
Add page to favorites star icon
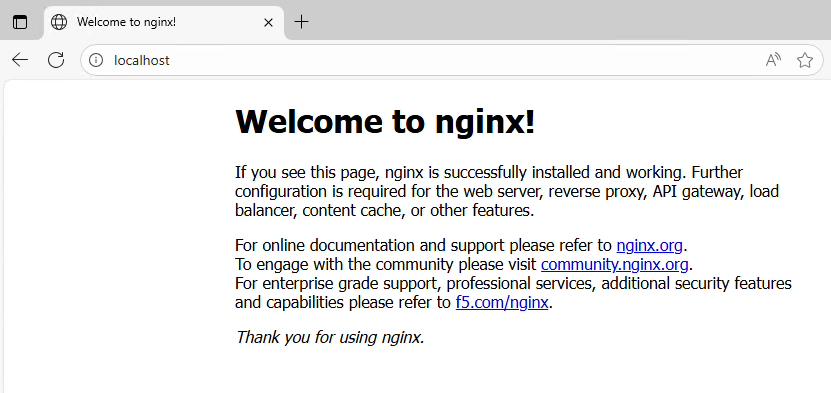click(x=805, y=60)
